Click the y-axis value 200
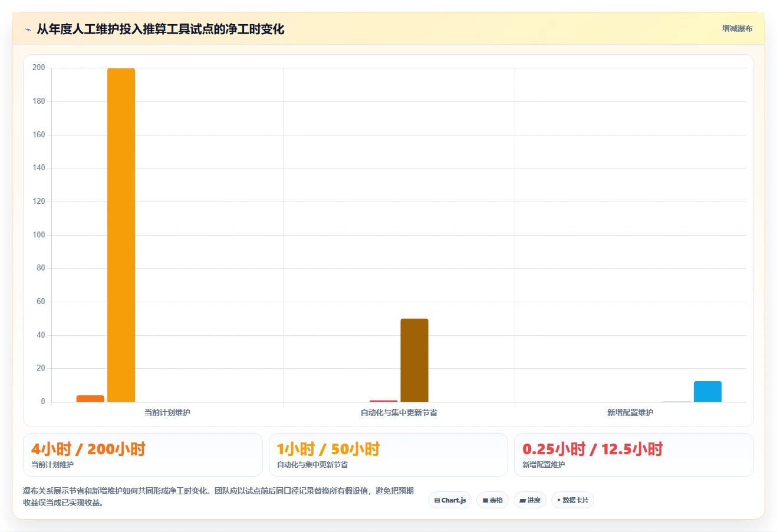This screenshot has height=532, width=777. coord(39,68)
